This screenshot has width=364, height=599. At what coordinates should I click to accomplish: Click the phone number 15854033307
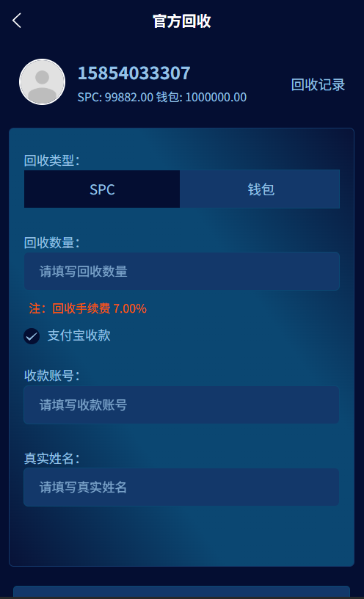tap(134, 73)
